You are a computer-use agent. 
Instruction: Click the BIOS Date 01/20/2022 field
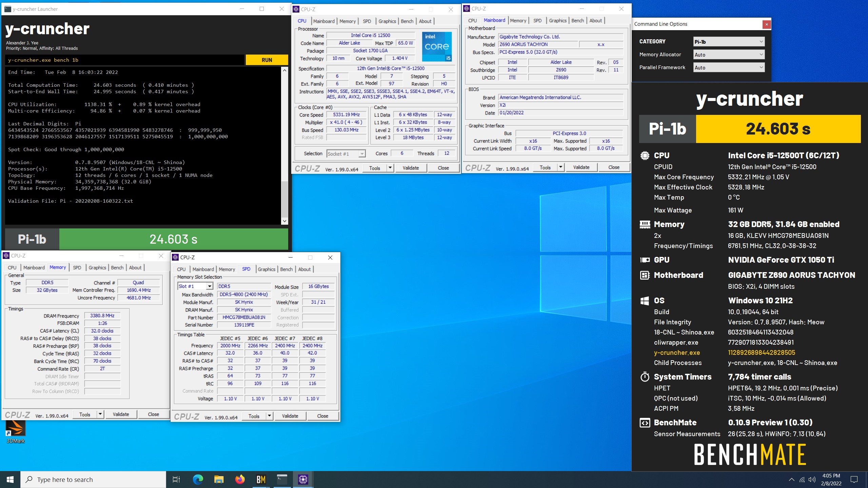coord(560,113)
